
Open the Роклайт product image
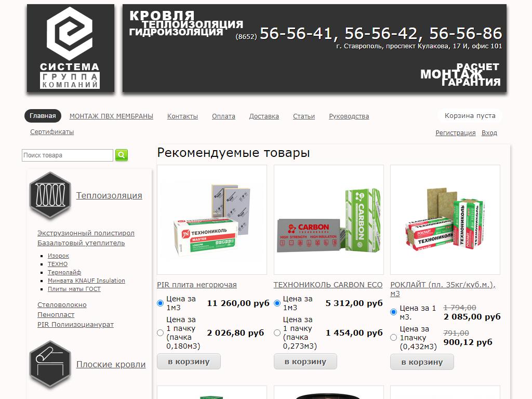[x=445, y=220]
